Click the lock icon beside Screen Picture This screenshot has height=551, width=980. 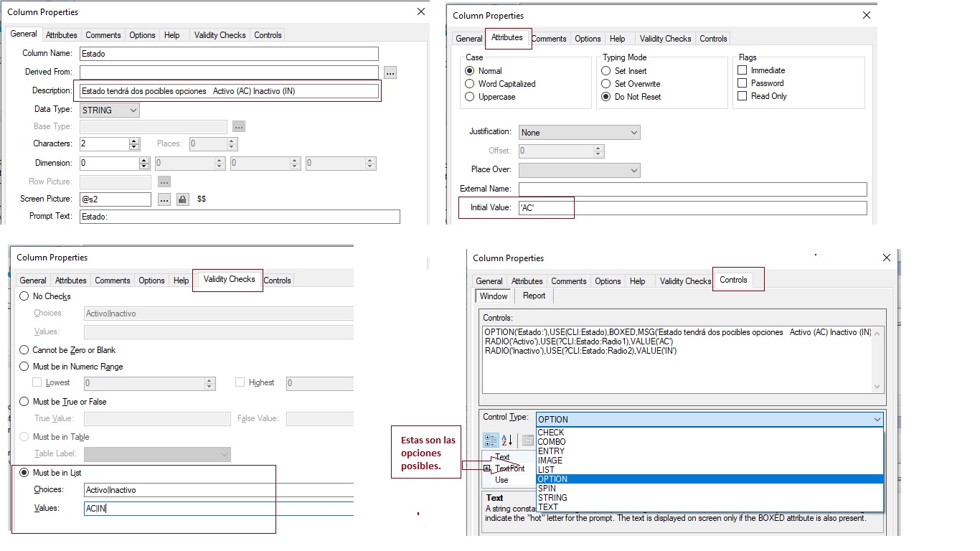click(182, 199)
